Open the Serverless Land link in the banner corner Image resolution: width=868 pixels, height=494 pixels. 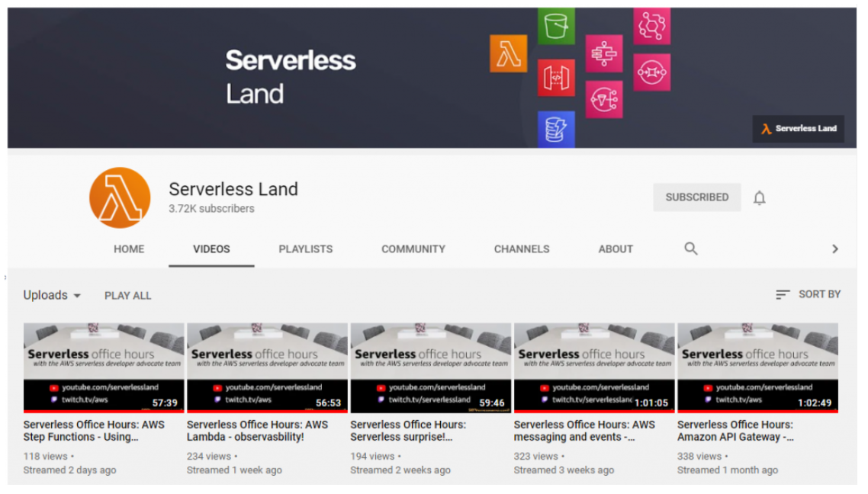(x=798, y=129)
